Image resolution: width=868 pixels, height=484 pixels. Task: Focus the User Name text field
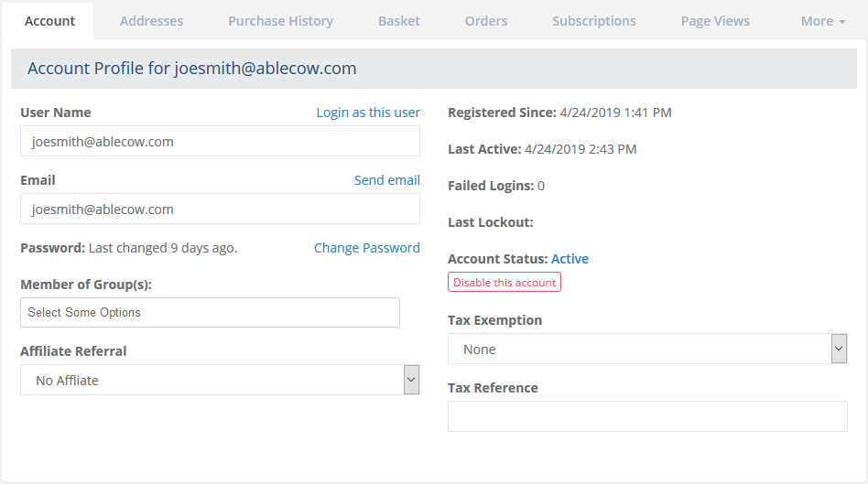coord(220,142)
